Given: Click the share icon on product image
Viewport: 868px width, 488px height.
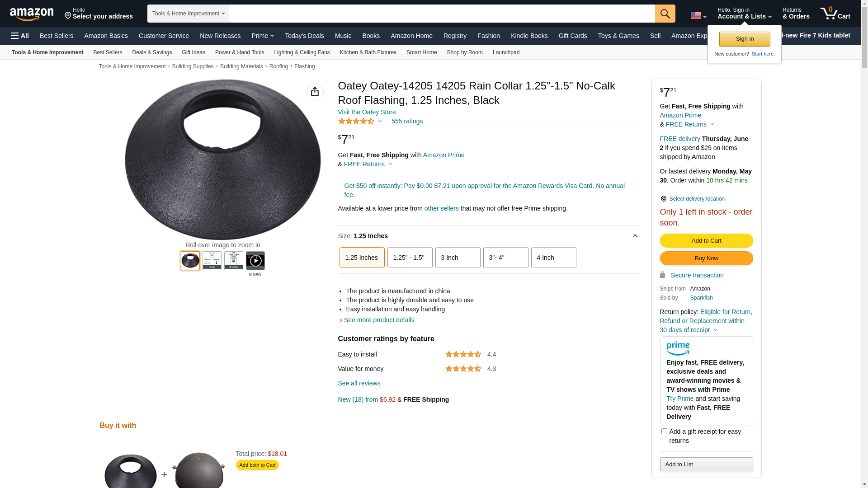Looking at the screenshot, I should (x=315, y=92).
